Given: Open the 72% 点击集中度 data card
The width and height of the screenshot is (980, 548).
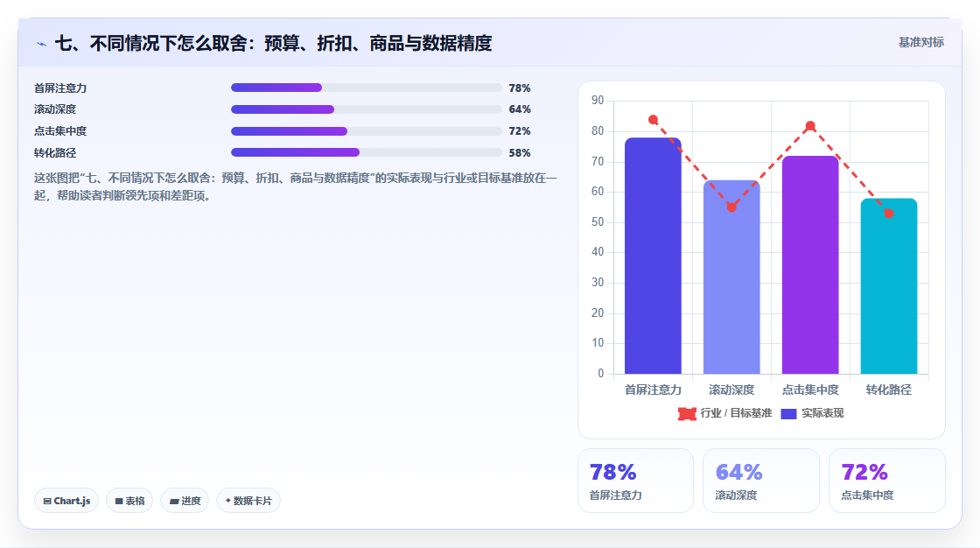Looking at the screenshot, I should click(x=887, y=481).
